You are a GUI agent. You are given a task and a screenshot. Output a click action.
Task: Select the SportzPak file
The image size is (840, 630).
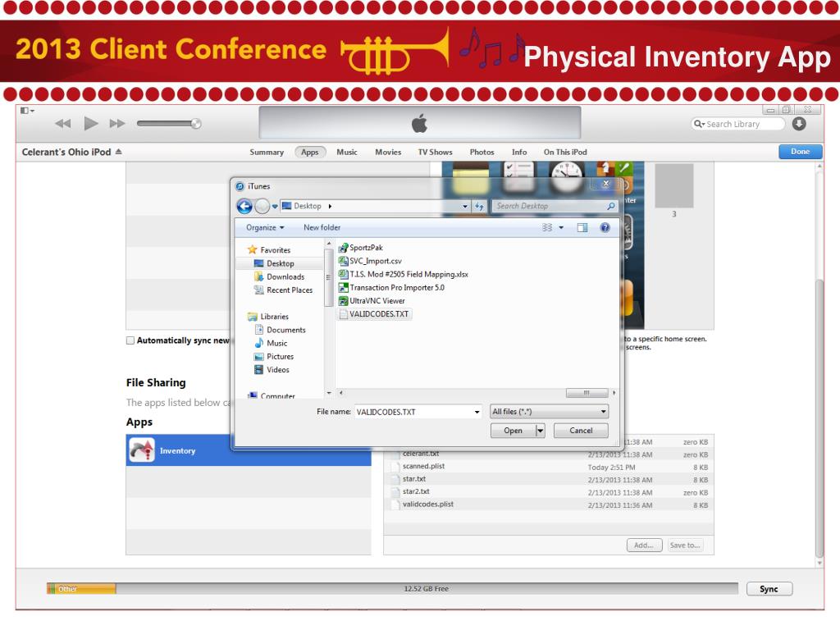361,248
